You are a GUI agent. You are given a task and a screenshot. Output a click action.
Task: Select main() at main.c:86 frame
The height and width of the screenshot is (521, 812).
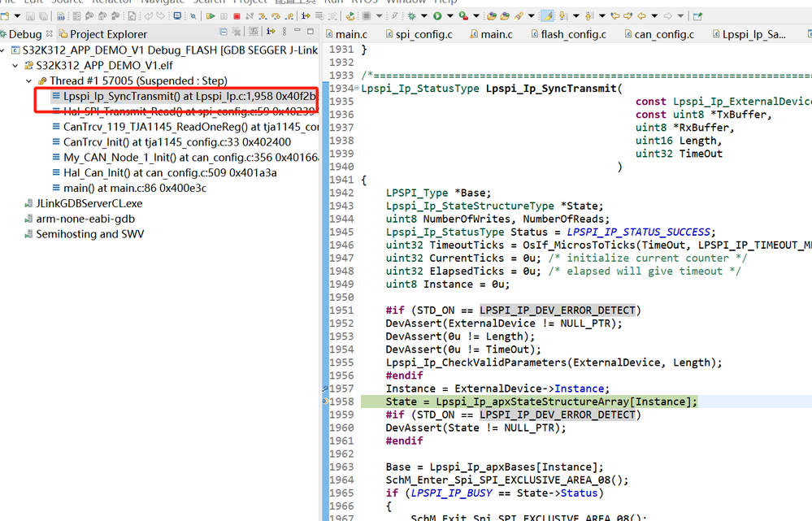tap(129, 188)
